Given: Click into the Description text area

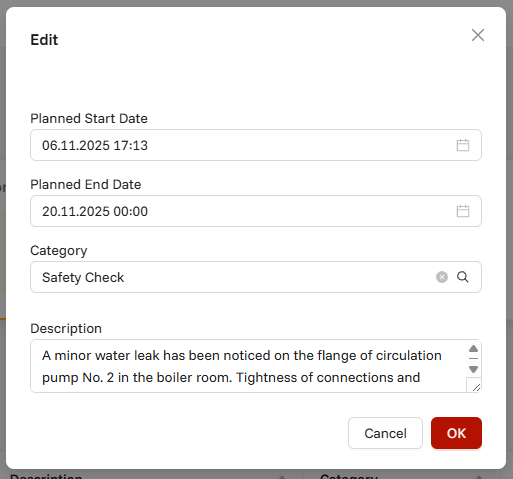Looking at the screenshot, I should (x=248, y=366).
